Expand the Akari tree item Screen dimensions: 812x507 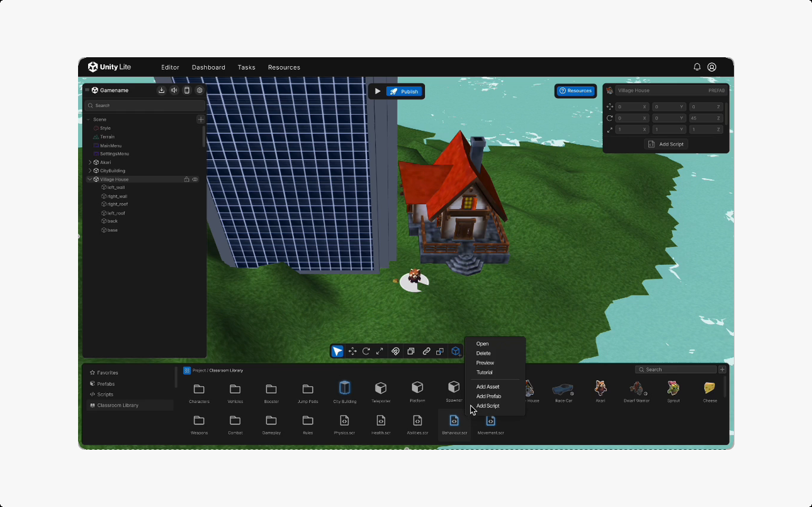pos(90,162)
